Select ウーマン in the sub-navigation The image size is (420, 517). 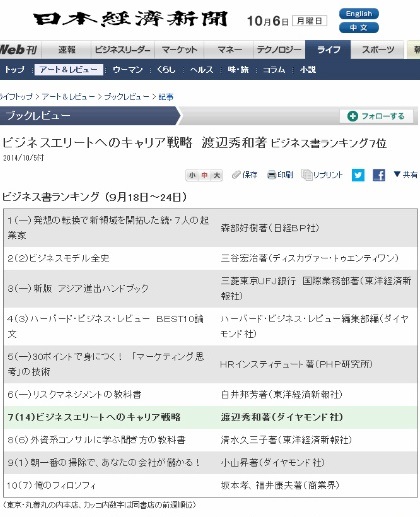(x=128, y=70)
